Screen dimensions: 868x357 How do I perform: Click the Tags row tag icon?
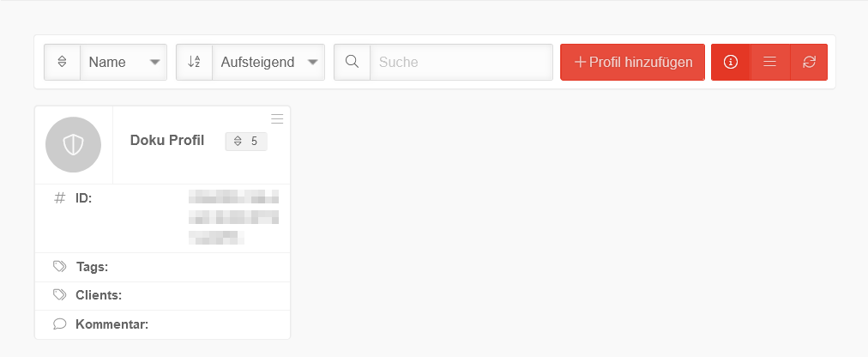pyautogui.click(x=59, y=267)
